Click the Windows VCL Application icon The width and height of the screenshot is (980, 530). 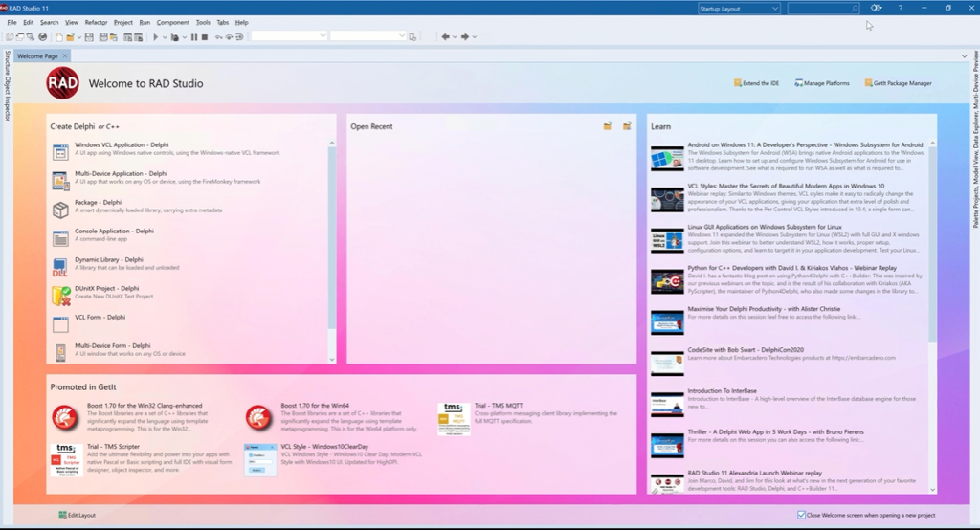coord(60,152)
